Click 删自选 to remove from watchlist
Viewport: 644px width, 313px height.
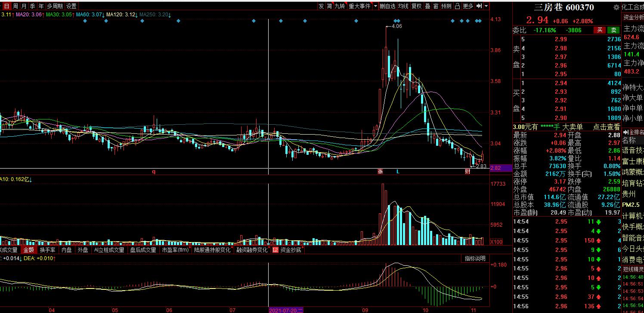coord(387,6)
